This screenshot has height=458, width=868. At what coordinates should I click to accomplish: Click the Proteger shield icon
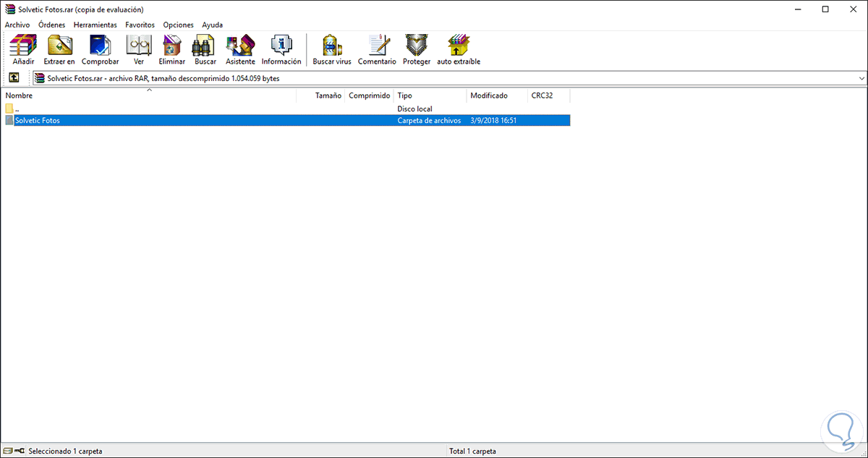pyautogui.click(x=417, y=45)
